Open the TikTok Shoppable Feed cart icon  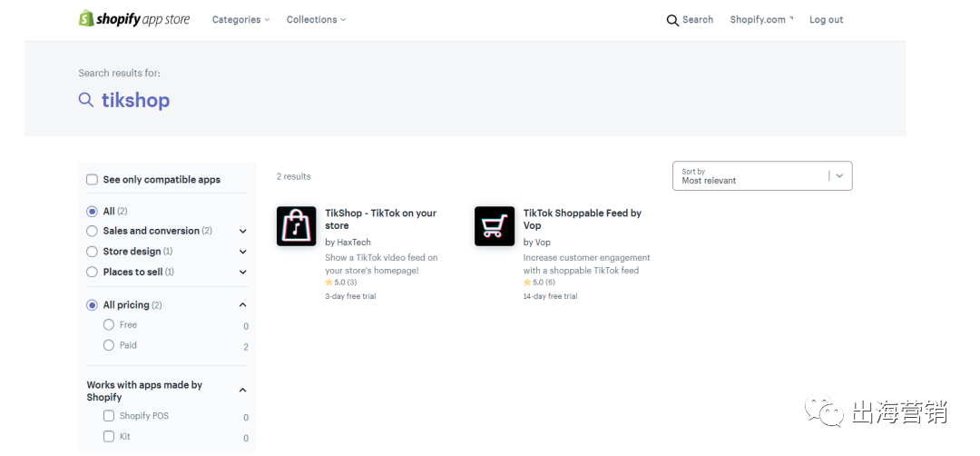495,226
